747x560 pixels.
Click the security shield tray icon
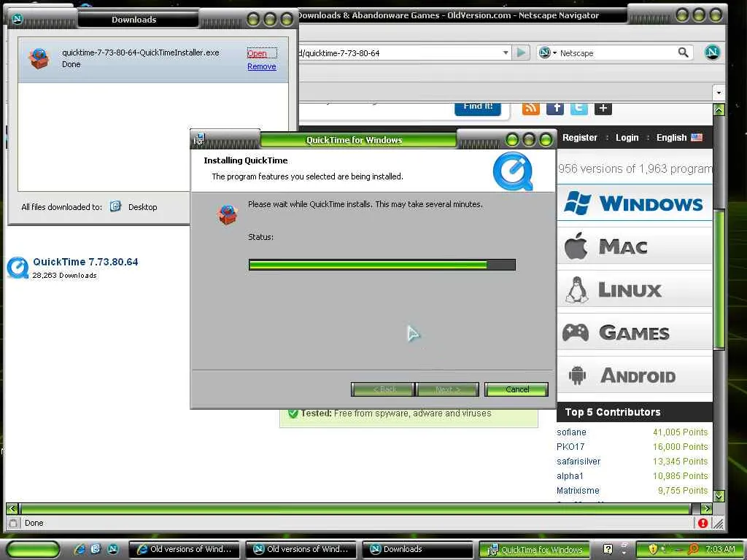[x=653, y=549]
